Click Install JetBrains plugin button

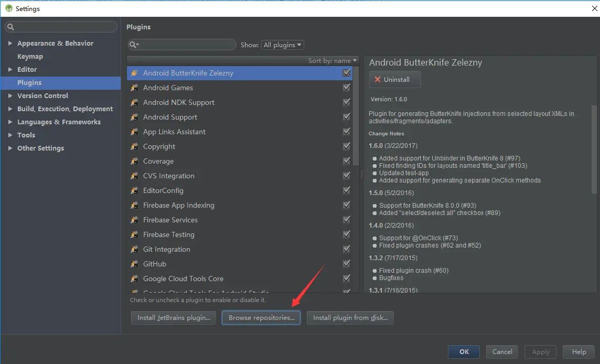pos(174,318)
